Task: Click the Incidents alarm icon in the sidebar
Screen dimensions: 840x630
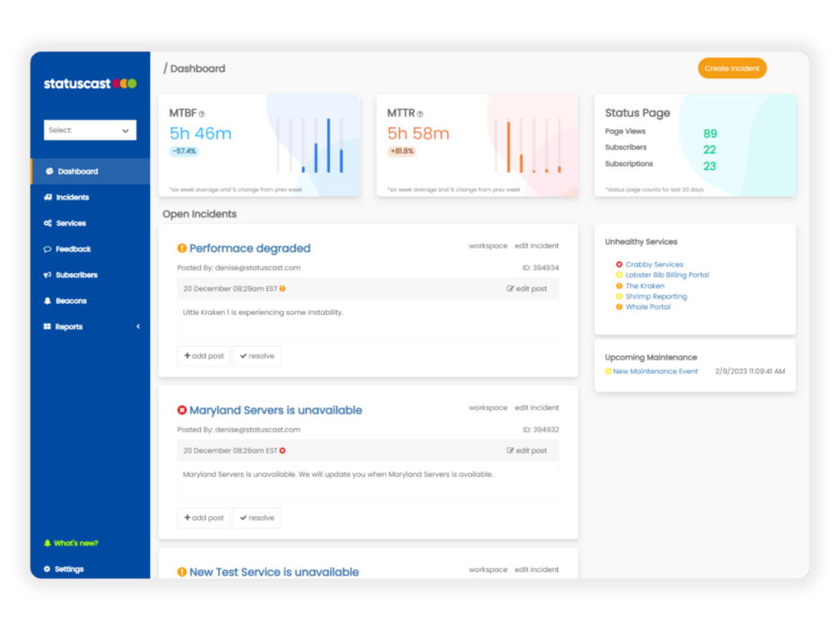Action: [x=48, y=197]
